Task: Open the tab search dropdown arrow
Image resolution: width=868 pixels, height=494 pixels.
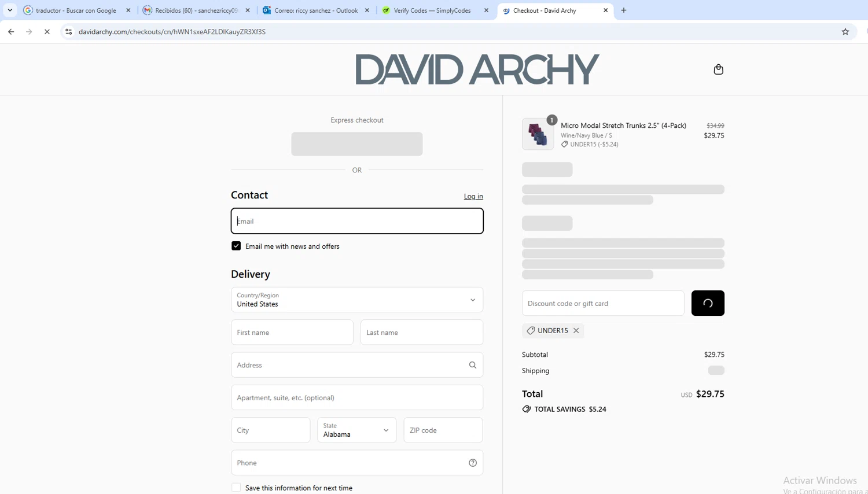Action: coord(10,10)
